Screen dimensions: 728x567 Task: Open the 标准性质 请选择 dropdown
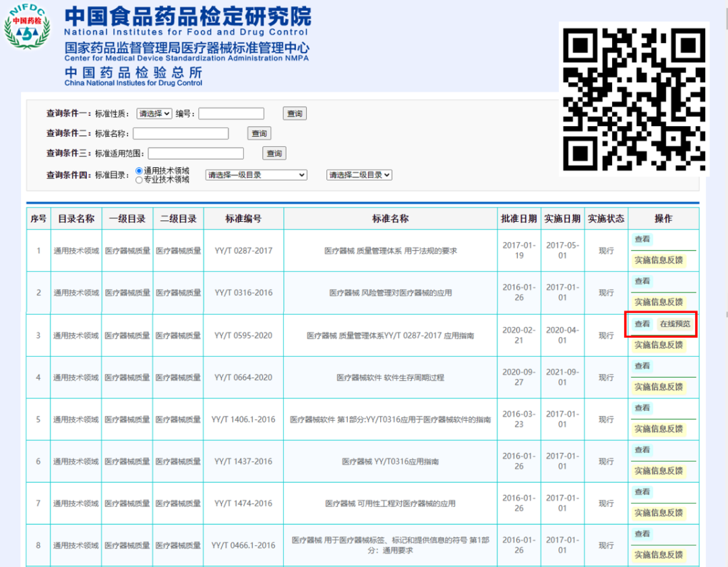(154, 114)
